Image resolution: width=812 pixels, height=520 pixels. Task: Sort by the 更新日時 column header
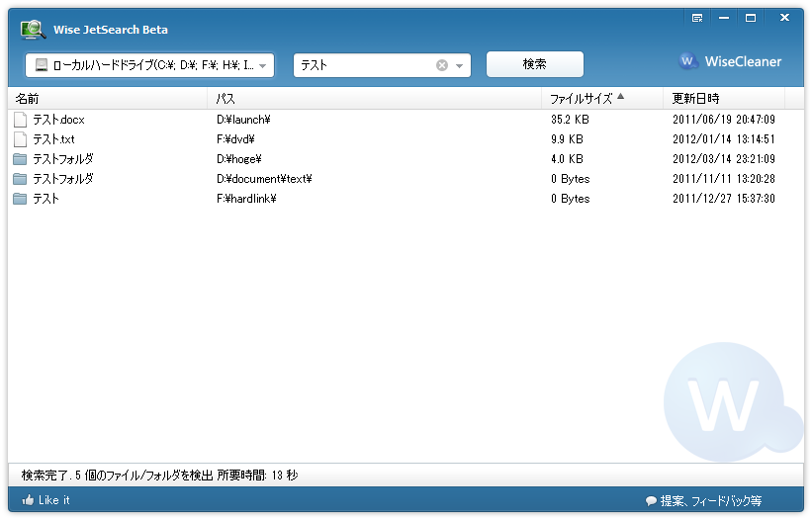pyautogui.click(x=724, y=99)
